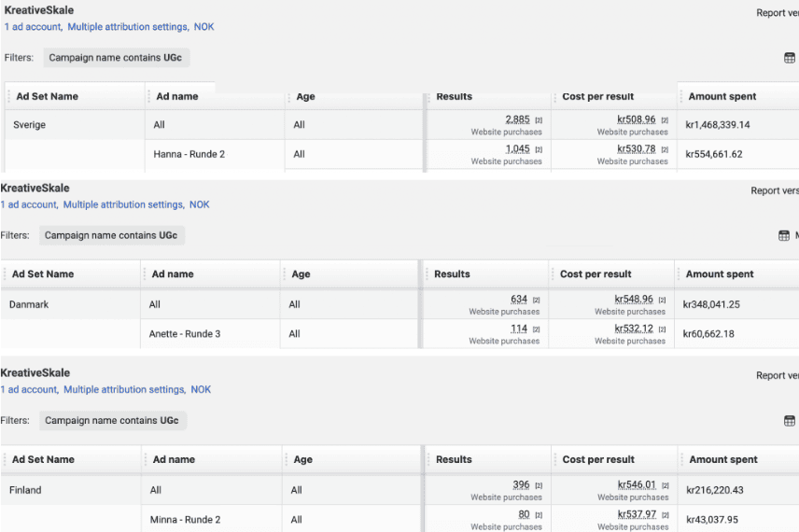Click the [2] attribution icon beside kr546.01
This screenshot has width=799, height=532.
click(666, 485)
